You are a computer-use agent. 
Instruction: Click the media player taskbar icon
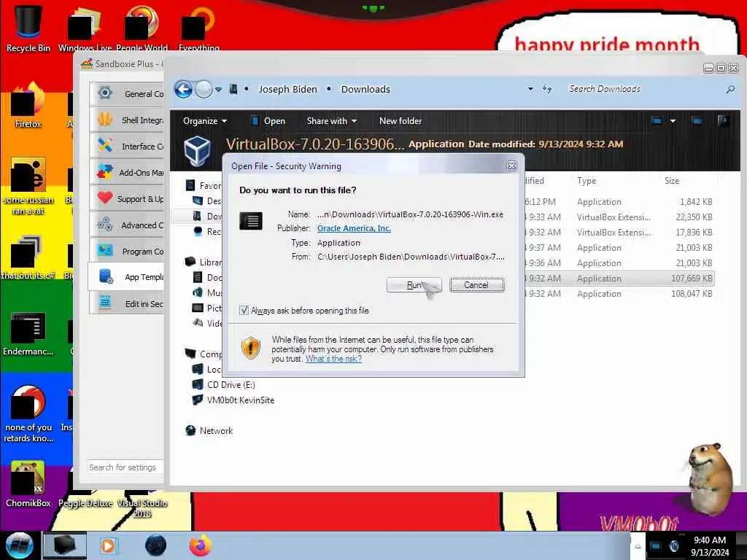108,545
